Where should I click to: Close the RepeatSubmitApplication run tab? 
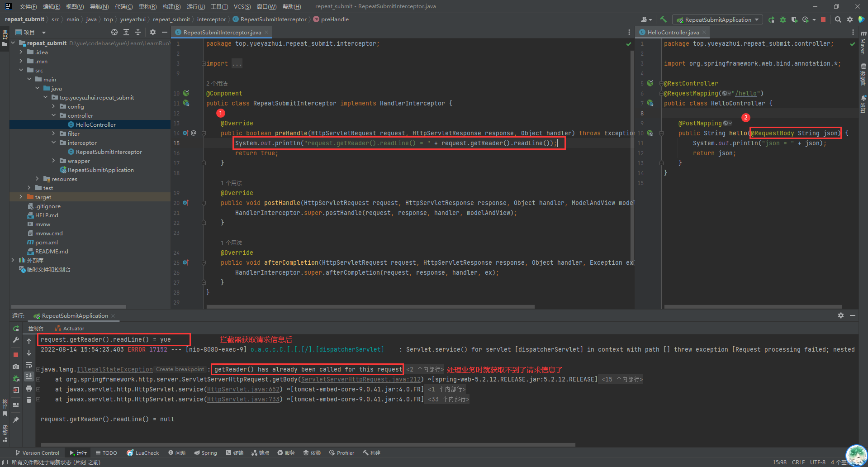pyautogui.click(x=113, y=316)
